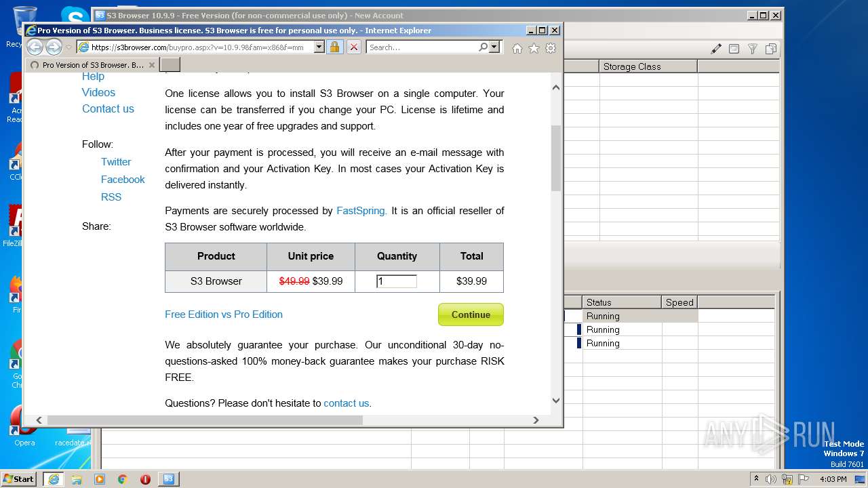Click the horizontal scrollbar right arrow
Screen dimensions: 868x488
click(x=536, y=420)
